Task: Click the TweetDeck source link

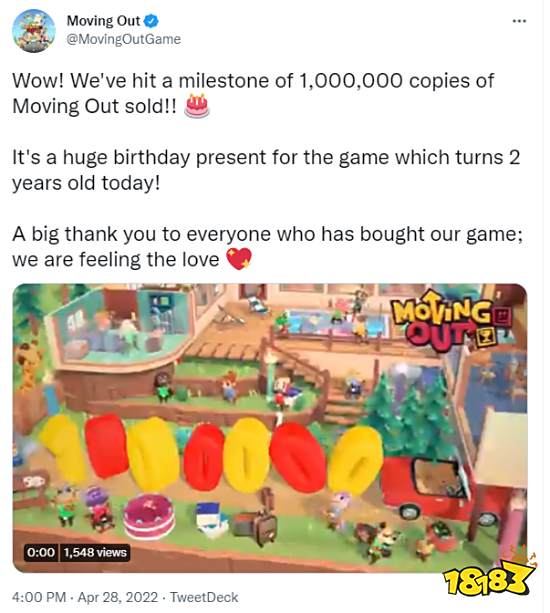Action: (204, 597)
